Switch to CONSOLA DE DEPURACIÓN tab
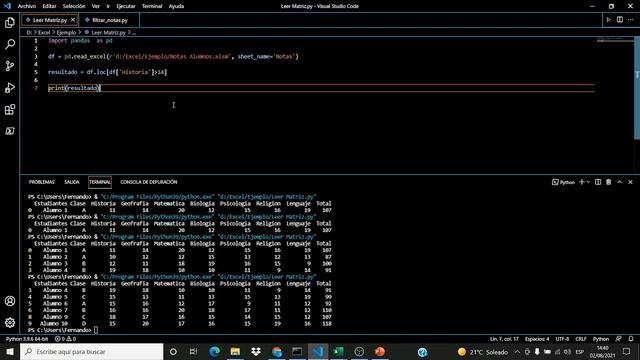This screenshot has height=360, width=640. point(149,182)
